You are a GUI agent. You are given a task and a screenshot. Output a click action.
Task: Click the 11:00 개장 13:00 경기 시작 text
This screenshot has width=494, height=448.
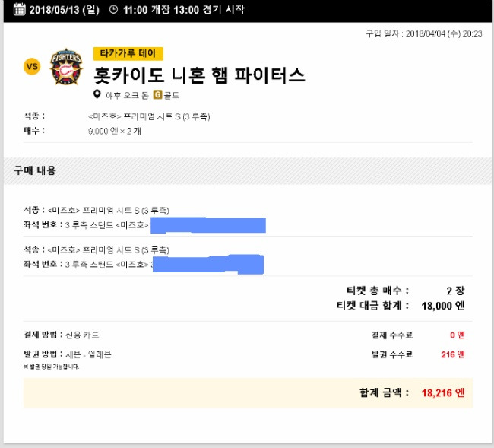click(x=184, y=10)
